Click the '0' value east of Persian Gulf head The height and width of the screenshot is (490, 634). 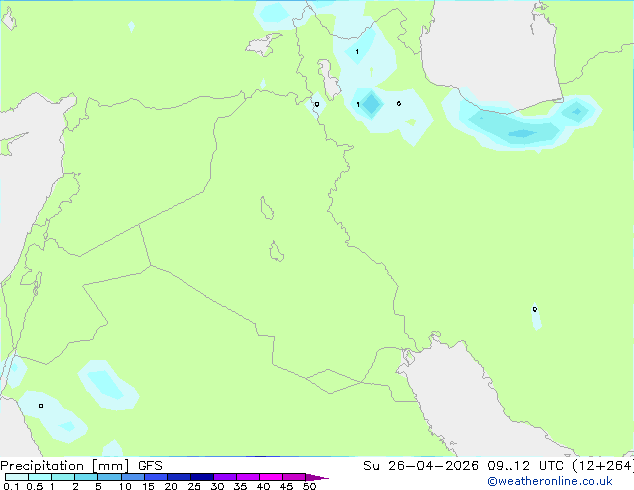coord(535,309)
